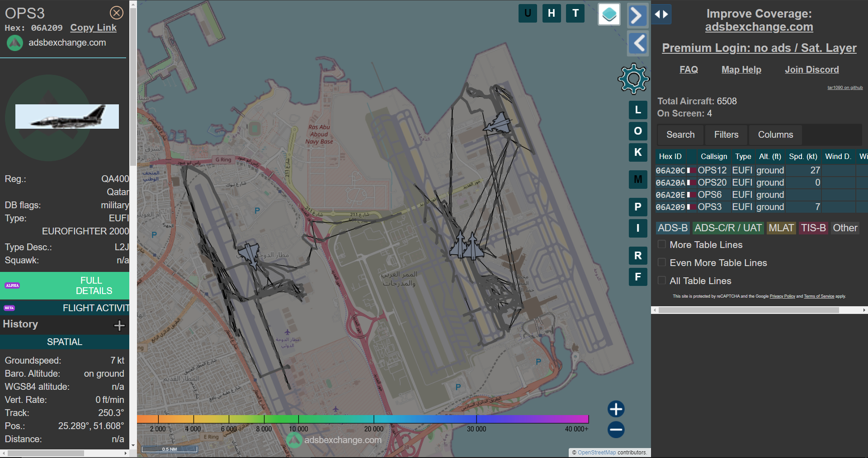868x458 pixels.
Task: Click the info panel vertical scrollbar
Action: click(133, 86)
